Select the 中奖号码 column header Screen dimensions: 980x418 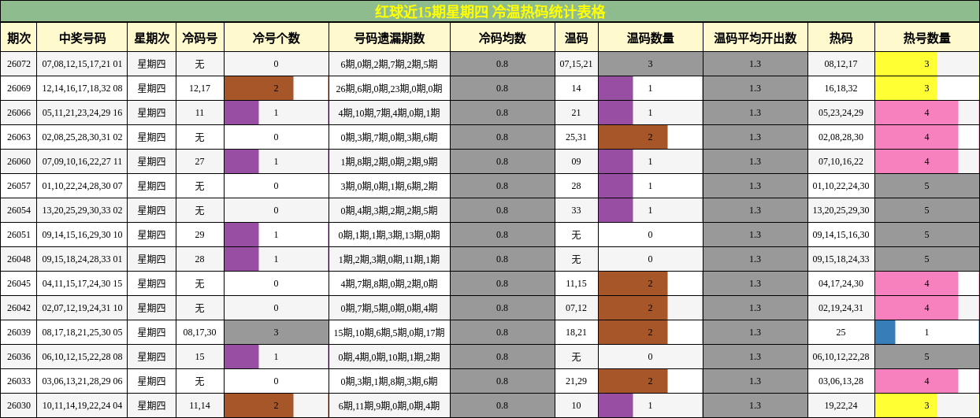click(x=83, y=38)
